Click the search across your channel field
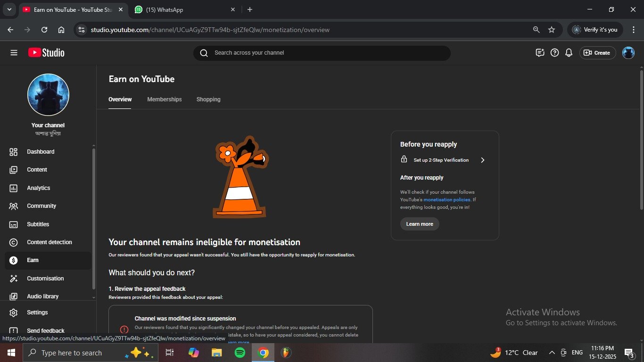 coord(322,53)
